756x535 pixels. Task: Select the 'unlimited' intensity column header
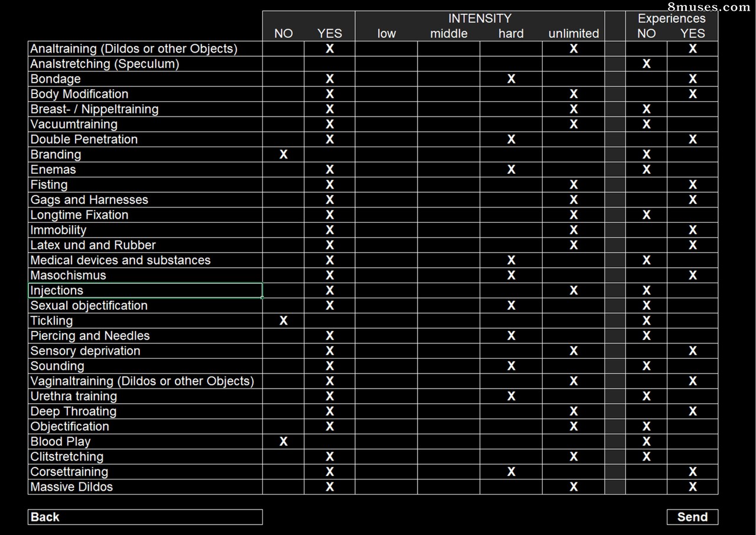(573, 34)
